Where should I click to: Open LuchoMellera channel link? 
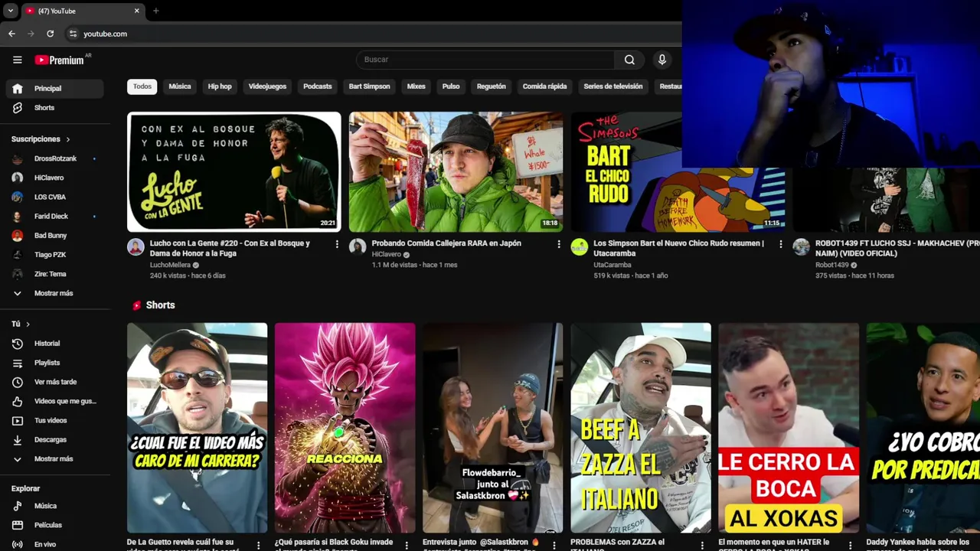[170, 265]
